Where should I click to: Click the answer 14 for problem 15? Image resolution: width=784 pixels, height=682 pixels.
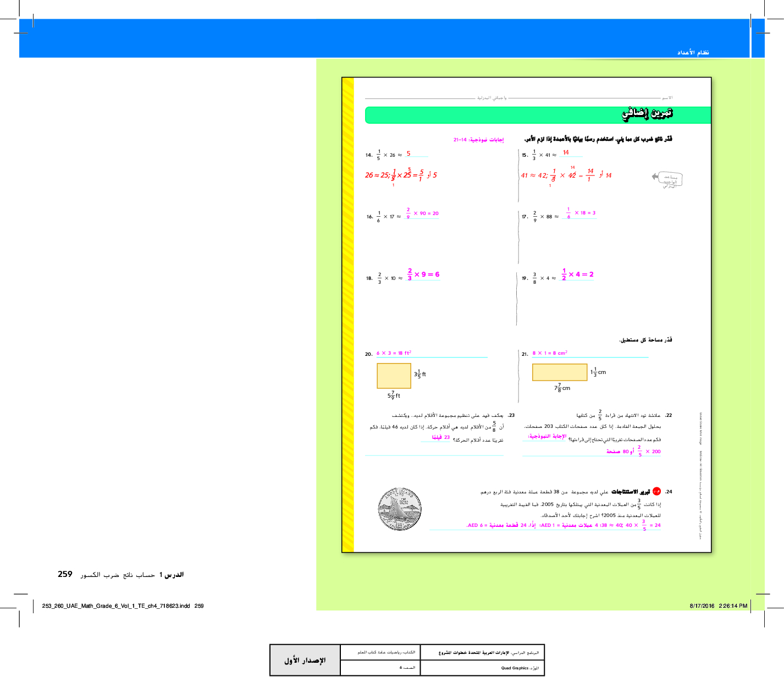(566, 152)
